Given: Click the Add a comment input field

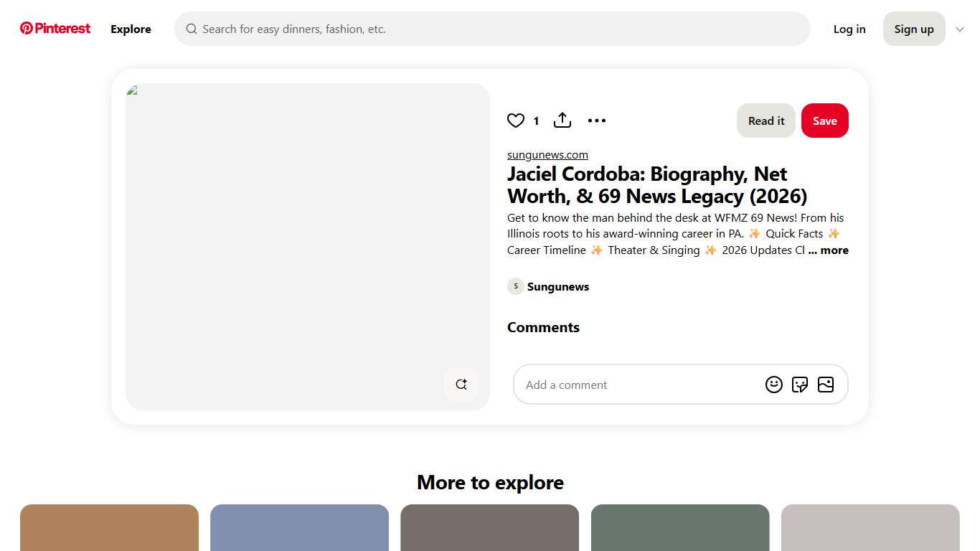Looking at the screenshot, I should pyautogui.click(x=631, y=385).
